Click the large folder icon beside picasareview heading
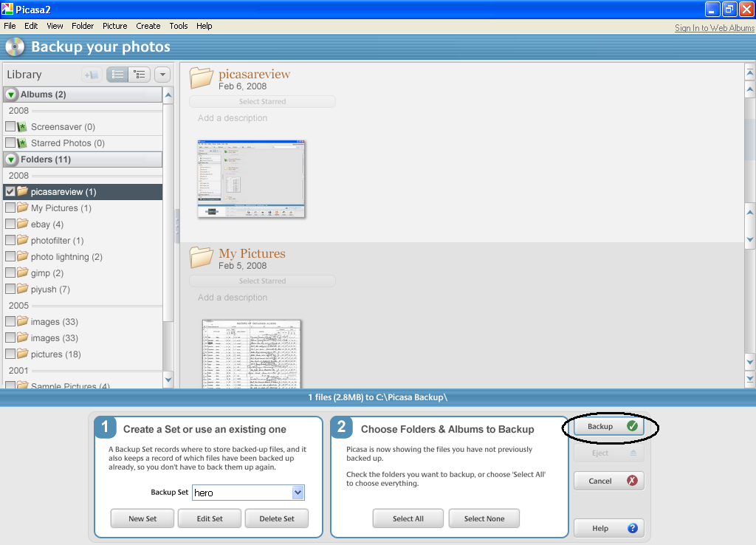The height and width of the screenshot is (545, 756). click(201, 78)
